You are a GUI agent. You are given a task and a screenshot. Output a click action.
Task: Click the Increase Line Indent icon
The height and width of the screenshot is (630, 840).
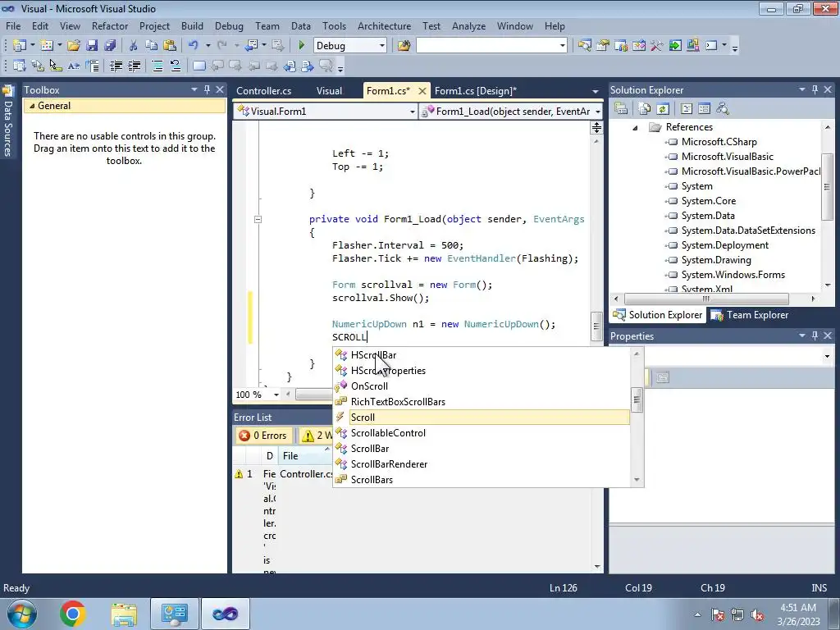tap(135, 66)
